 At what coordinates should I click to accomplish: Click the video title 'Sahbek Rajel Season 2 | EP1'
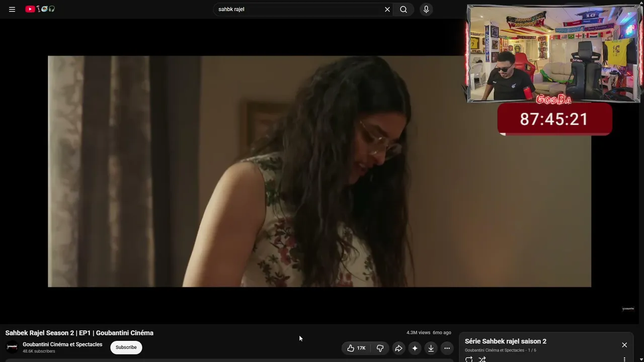pos(79,333)
